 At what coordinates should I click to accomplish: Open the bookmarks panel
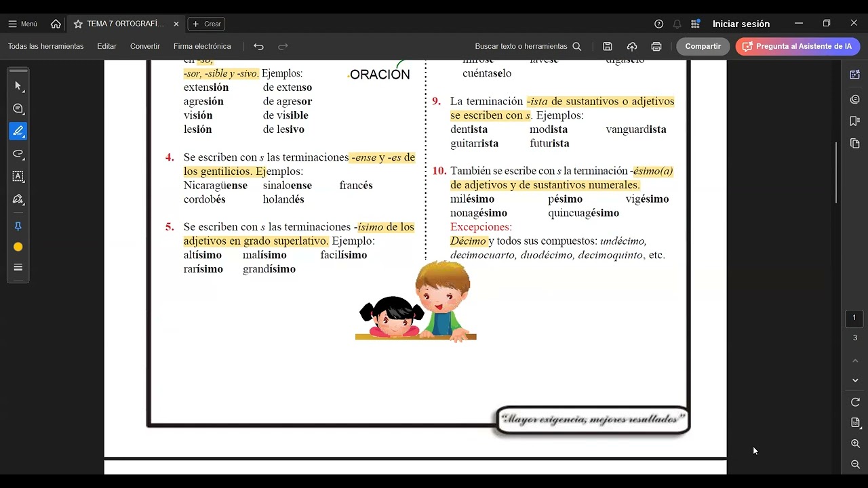tap(854, 121)
